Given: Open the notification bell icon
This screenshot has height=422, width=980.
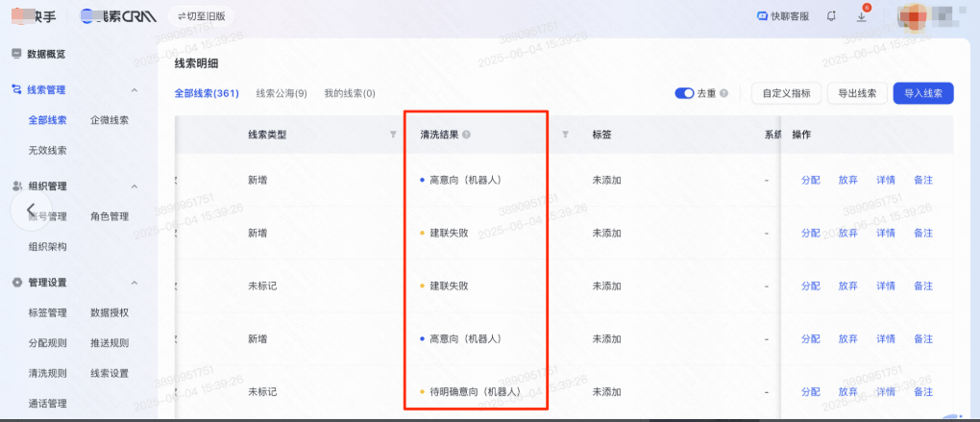Looking at the screenshot, I should (831, 17).
